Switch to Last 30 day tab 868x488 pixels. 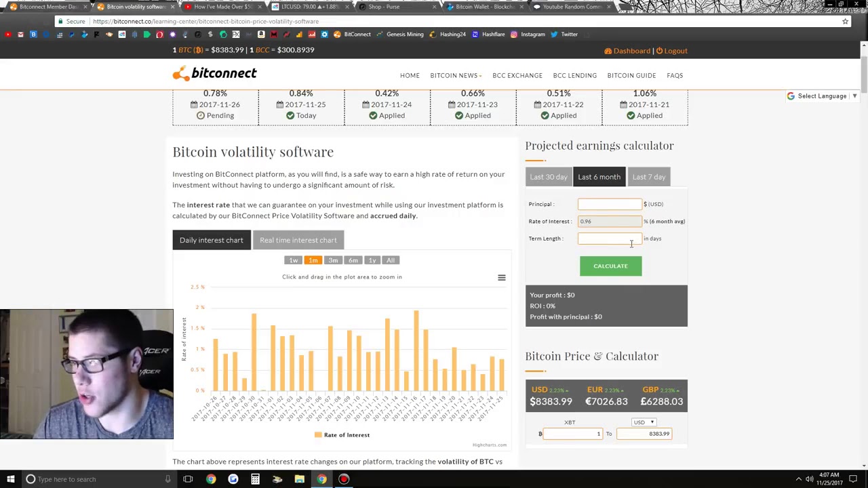pos(548,177)
